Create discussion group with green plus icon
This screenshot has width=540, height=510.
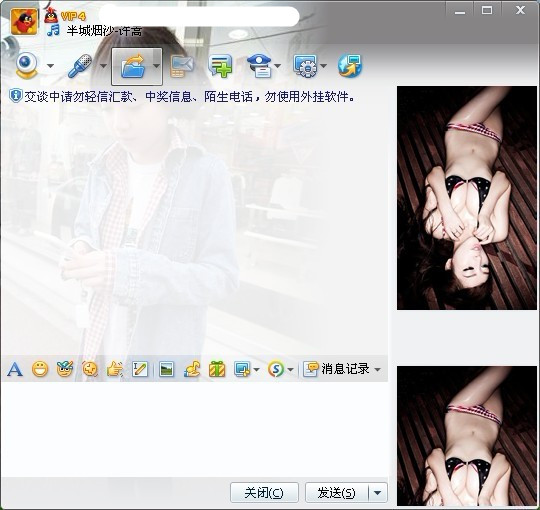(220, 66)
